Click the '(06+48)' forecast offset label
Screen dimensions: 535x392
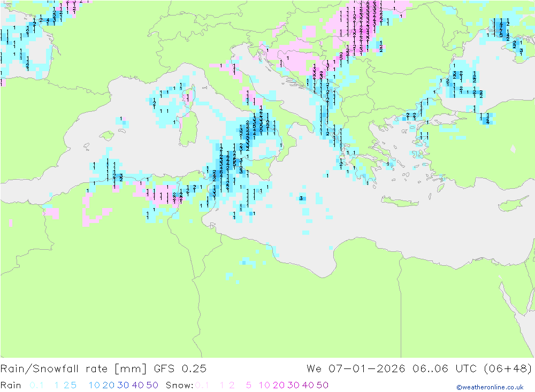(508, 369)
